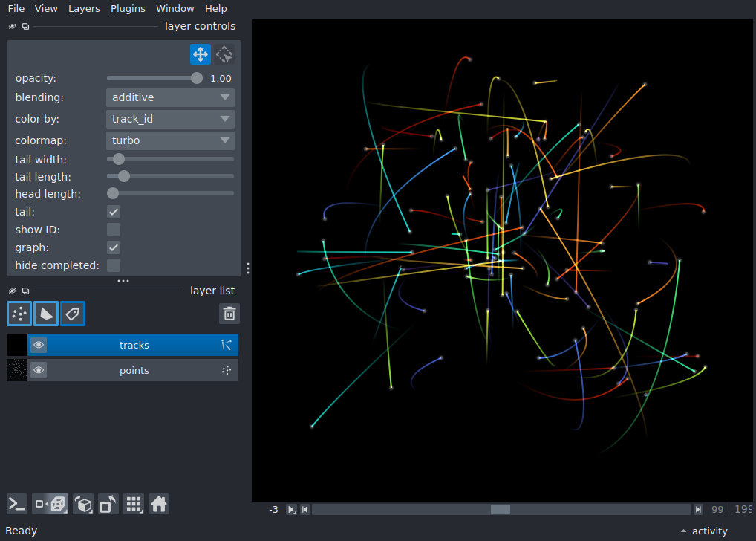This screenshot has height=541, width=756.
Task: Open the Window menu
Action: click(175, 9)
